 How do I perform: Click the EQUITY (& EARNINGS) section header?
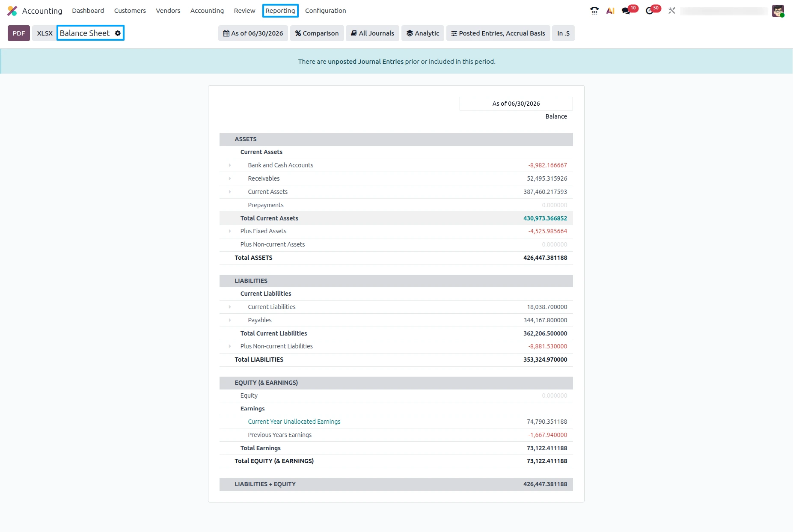(x=396, y=383)
